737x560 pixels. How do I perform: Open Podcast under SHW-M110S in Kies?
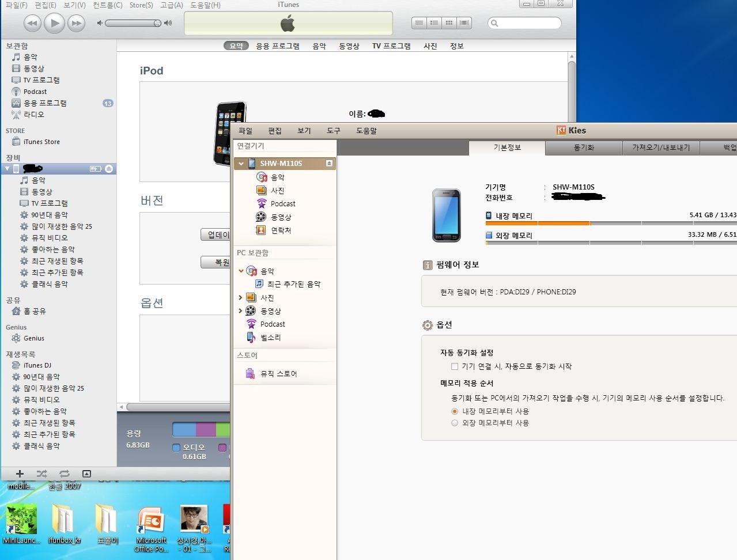point(283,204)
